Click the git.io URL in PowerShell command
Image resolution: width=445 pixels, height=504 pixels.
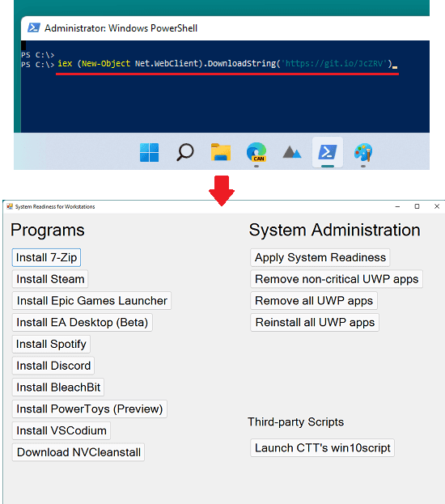pyautogui.click(x=334, y=64)
